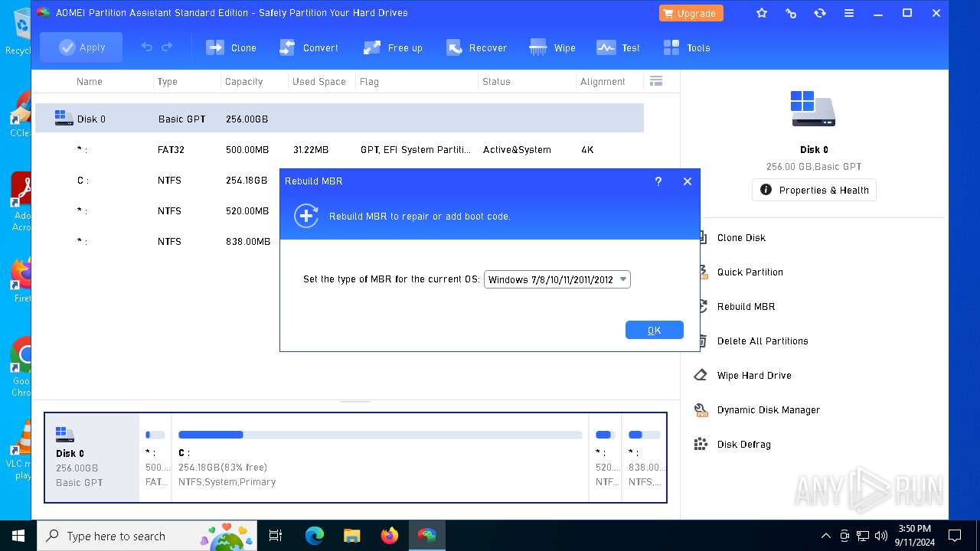This screenshot has width=980, height=551.
Task: Open Firefox from taskbar
Action: [389, 536]
